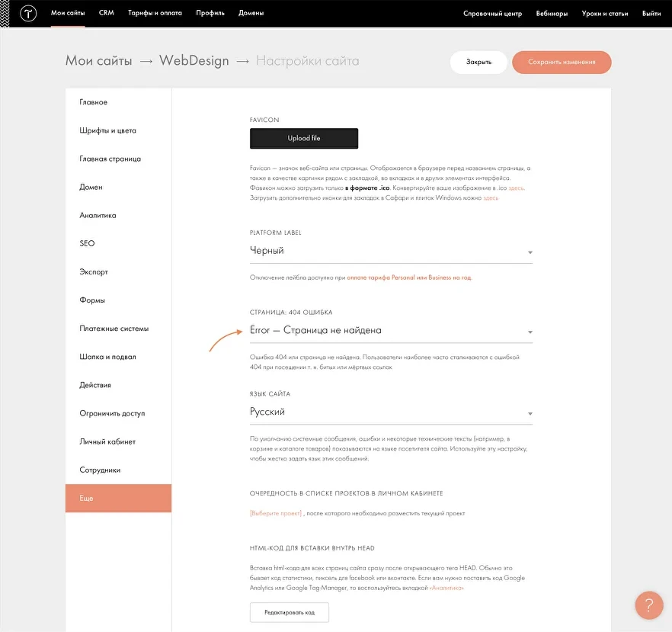672x632 pixels.
Task: Click Редактировать код button
Action: coord(289,612)
